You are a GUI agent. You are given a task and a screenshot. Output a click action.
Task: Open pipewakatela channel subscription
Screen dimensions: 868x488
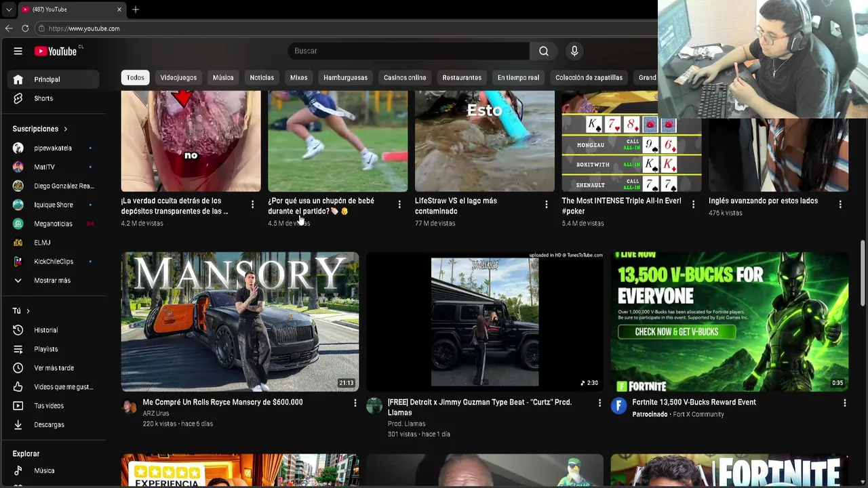coord(53,148)
